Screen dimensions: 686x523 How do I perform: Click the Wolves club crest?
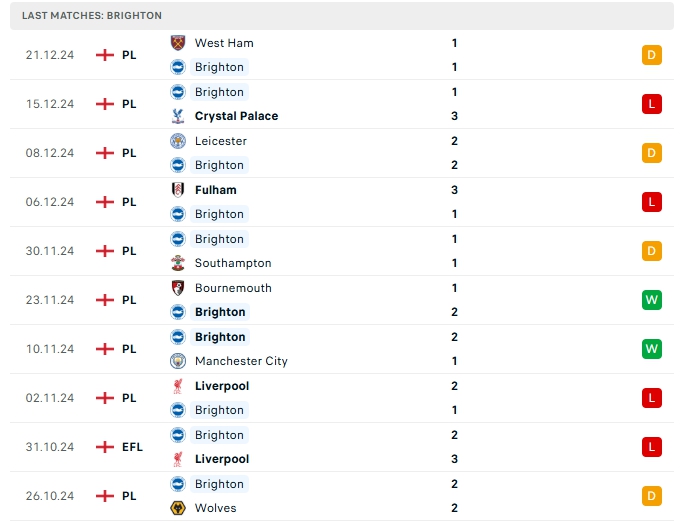178,508
